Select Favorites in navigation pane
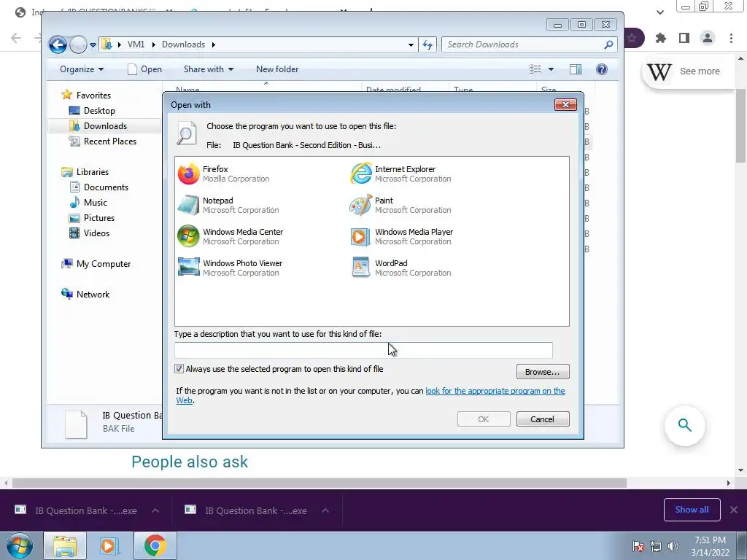Screen dimensions: 747x560 (x=93, y=96)
